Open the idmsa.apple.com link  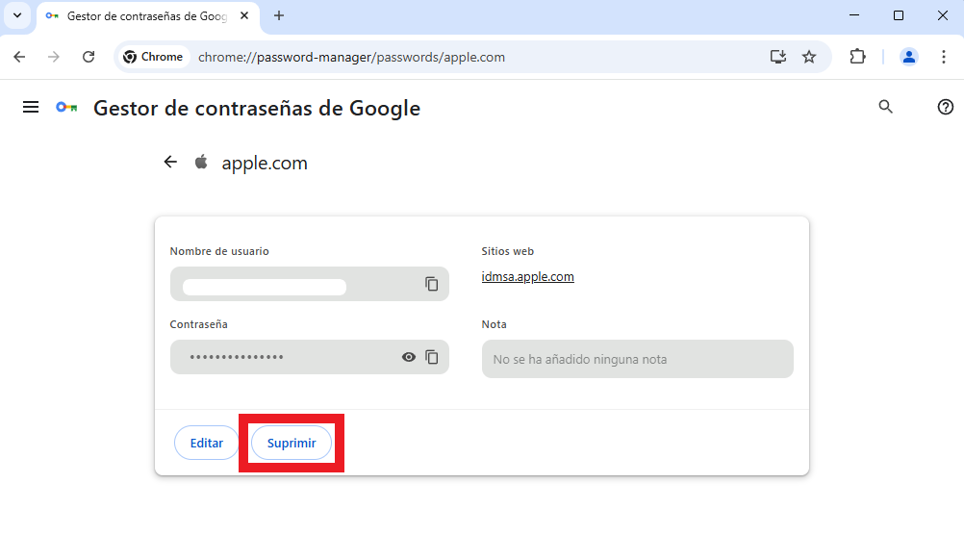527,276
